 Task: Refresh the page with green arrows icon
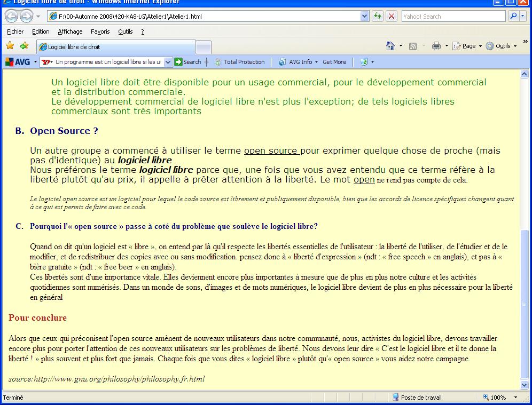click(x=378, y=16)
